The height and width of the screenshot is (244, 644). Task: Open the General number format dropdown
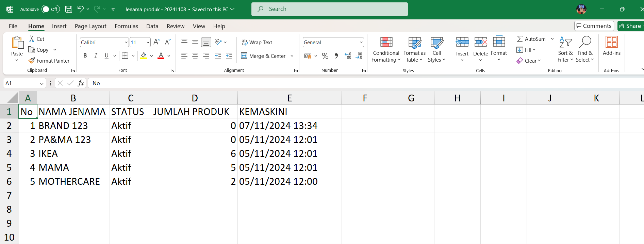[x=361, y=42]
